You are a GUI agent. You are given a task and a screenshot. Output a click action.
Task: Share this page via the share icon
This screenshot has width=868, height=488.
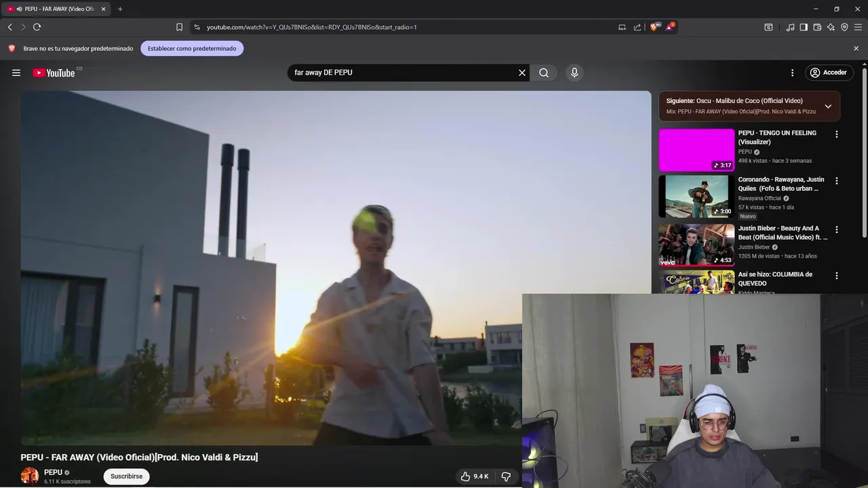coord(637,27)
